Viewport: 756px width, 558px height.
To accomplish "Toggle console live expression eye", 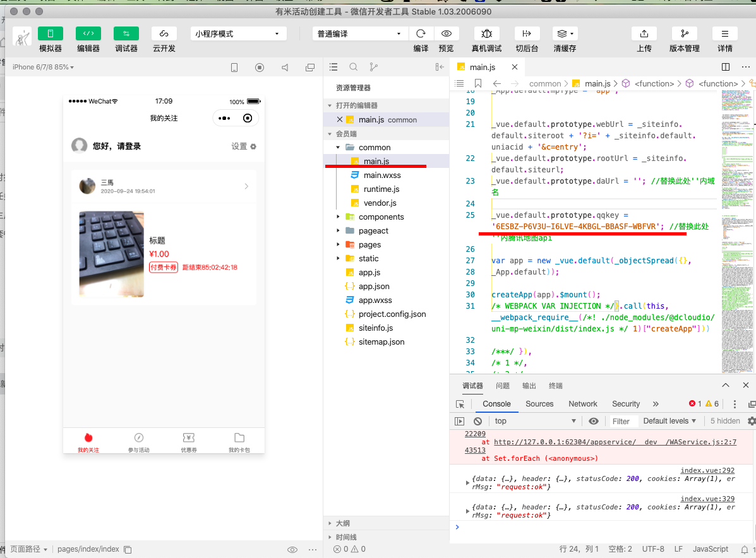I will pyautogui.click(x=594, y=421).
